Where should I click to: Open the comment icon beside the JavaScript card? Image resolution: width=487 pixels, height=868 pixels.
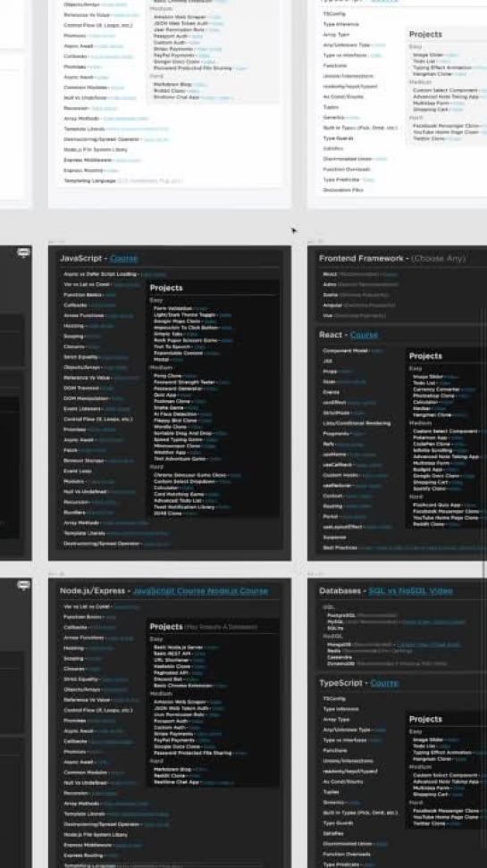click(23, 253)
